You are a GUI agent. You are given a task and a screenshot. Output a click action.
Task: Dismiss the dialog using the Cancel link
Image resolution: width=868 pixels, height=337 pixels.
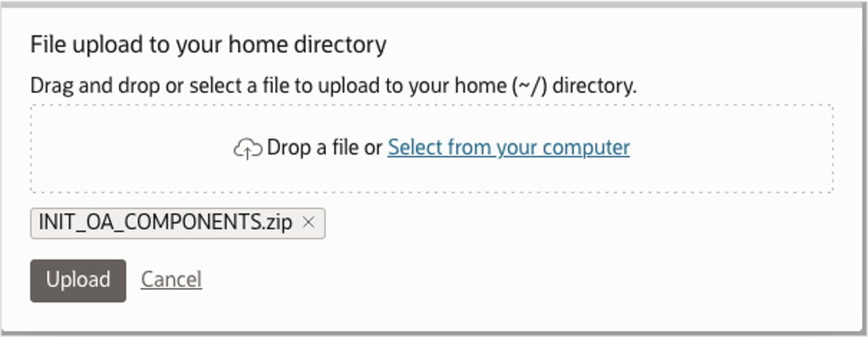(171, 280)
